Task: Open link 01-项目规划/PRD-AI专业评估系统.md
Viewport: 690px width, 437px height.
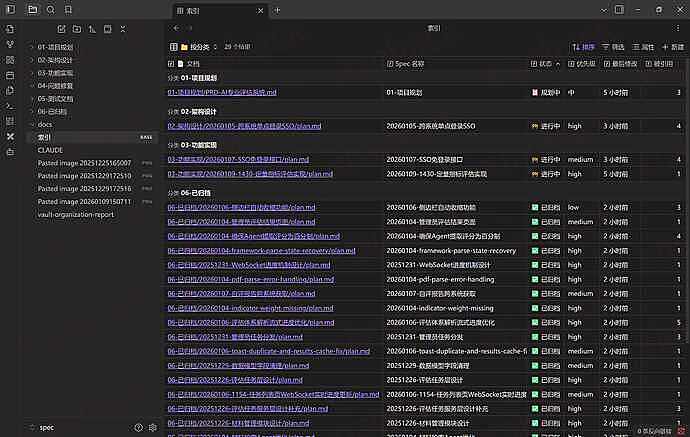Action: [221, 92]
